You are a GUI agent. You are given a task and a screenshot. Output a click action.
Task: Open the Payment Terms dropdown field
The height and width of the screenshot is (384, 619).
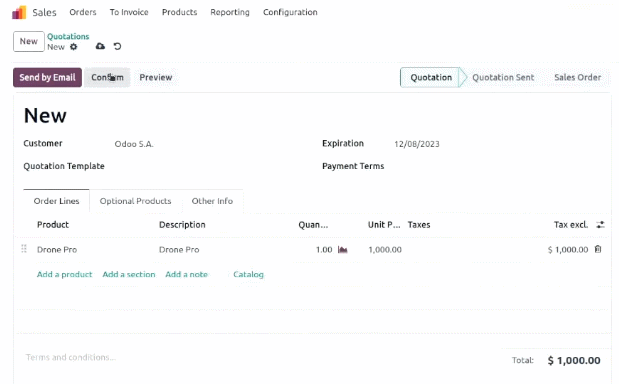(x=497, y=166)
